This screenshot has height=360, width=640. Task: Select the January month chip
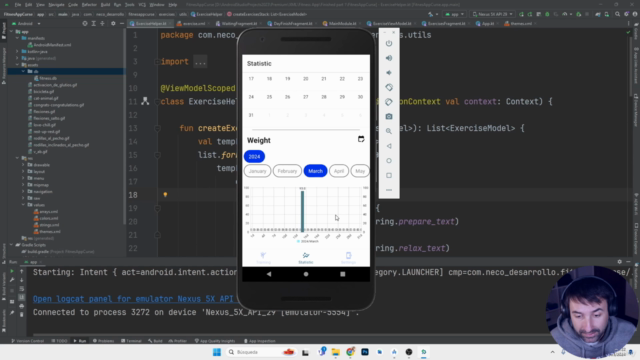tap(258, 171)
